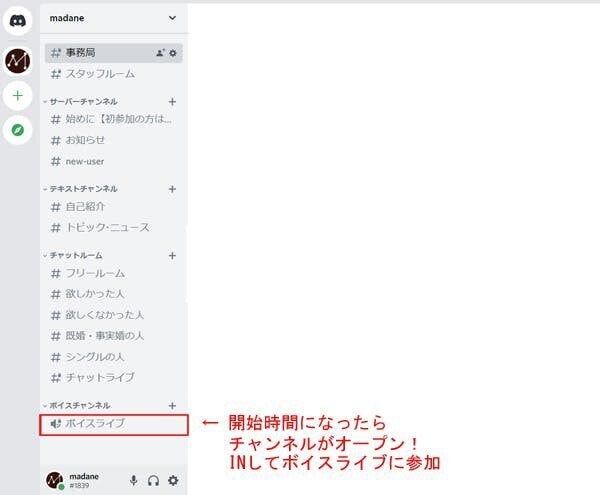Open the madane server dropdown menu
This screenshot has height=495, width=600.
point(172,17)
